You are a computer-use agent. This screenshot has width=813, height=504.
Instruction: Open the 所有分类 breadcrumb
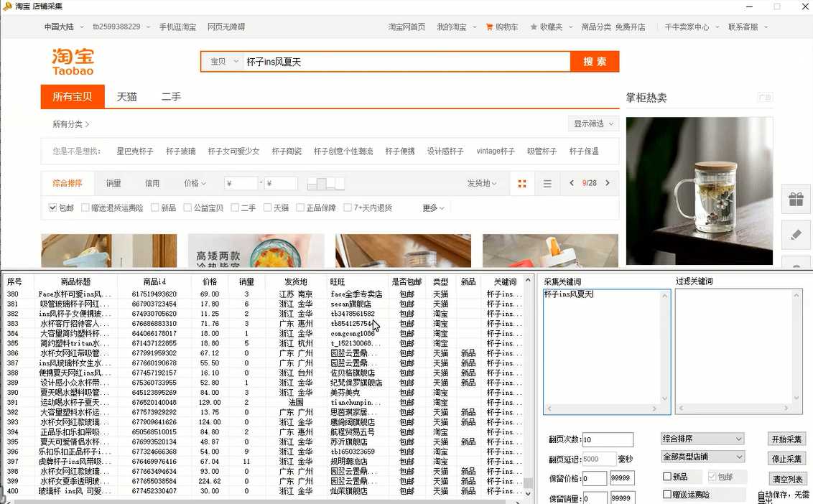point(70,124)
